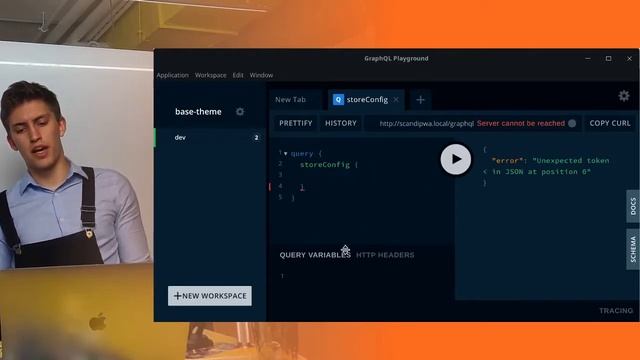Open the Playground settings gear icon
This screenshot has height=360, width=640.
(x=624, y=96)
